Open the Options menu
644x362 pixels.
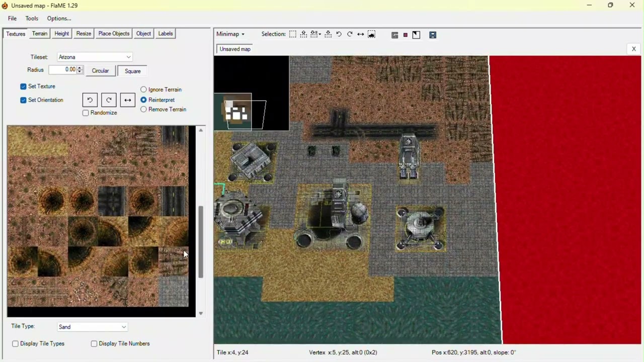click(x=59, y=19)
